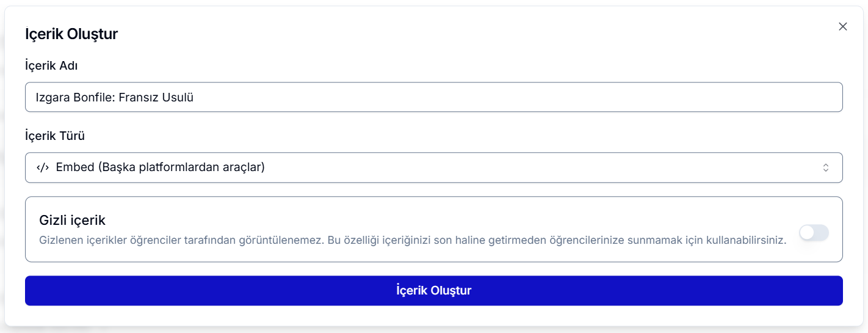Click the İçerik Oluştur dialog title
The image size is (868, 333).
click(x=71, y=34)
